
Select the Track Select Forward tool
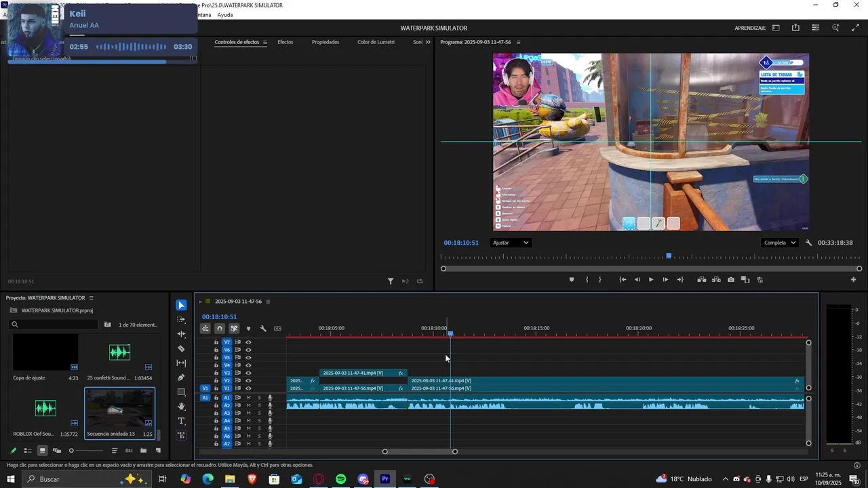181,319
